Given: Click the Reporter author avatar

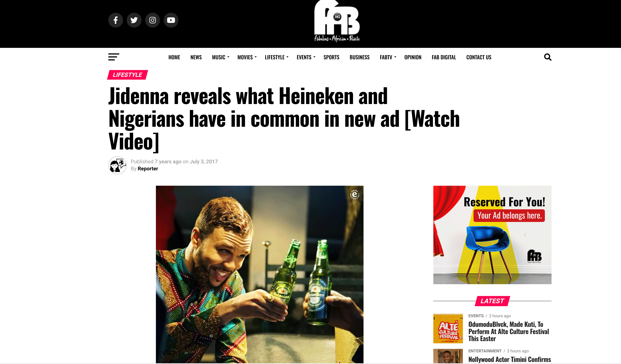Looking at the screenshot, I should pos(117,165).
